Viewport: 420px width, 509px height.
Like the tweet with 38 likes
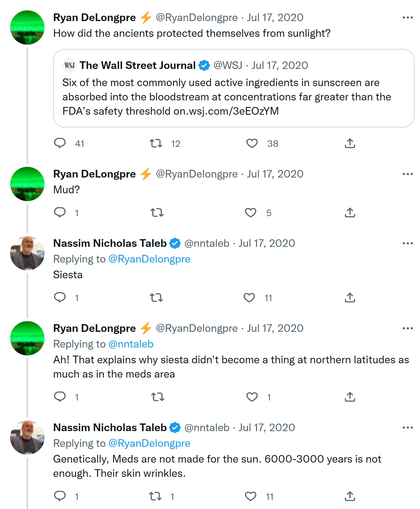[x=252, y=143]
